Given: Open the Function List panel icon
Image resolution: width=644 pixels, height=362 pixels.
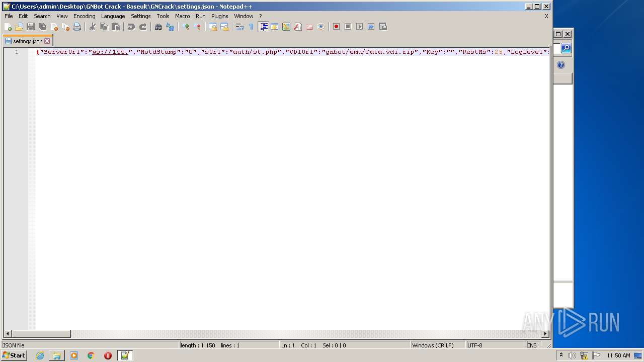Looking at the screenshot, I should point(298,27).
